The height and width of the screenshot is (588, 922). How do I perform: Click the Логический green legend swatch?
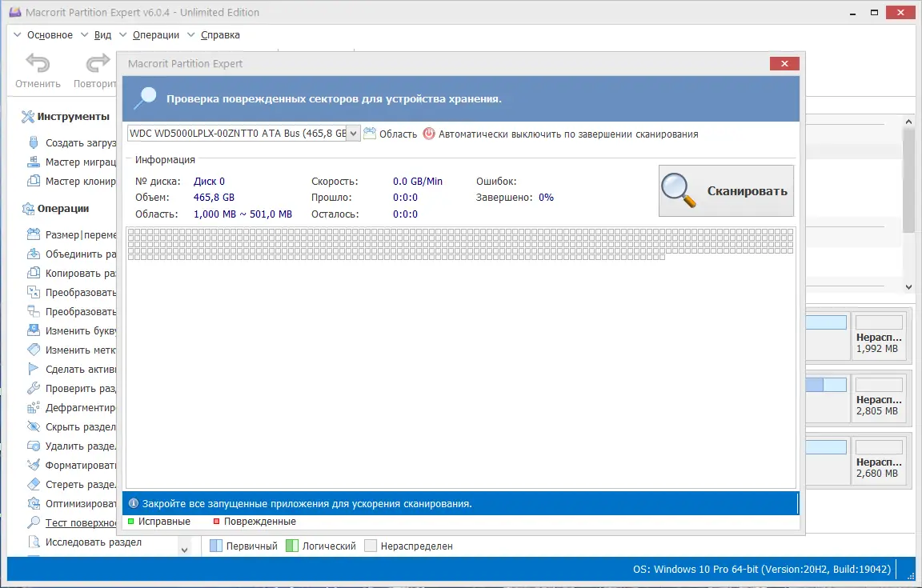[291, 546]
